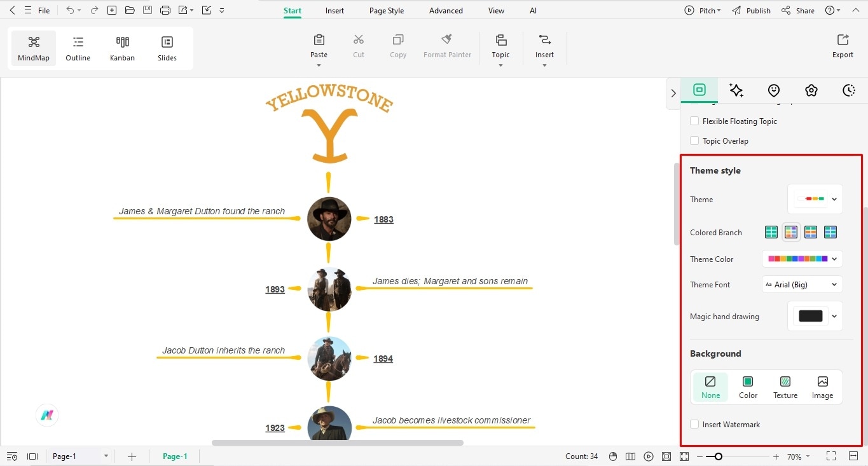This screenshot has width=868, height=466.
Task: Open the AI tab
Action: click(x=533, y=11)
